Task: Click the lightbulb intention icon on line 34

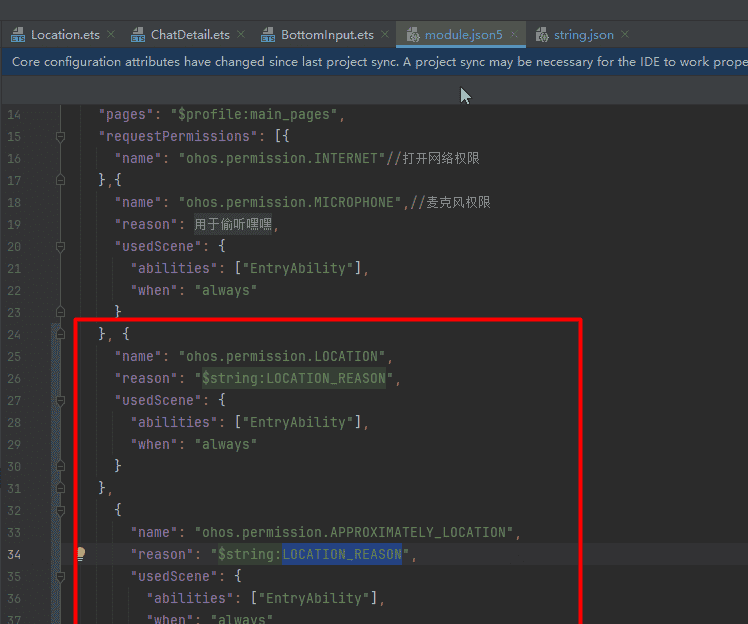Action: 82,554
